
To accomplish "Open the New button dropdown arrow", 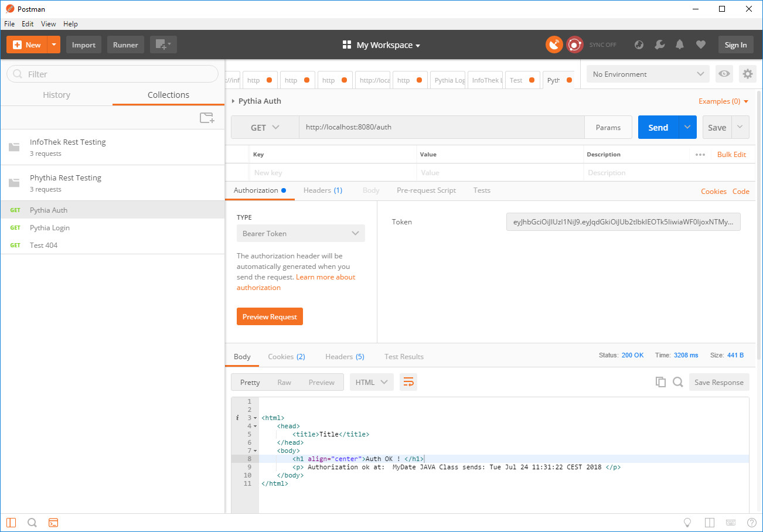I will tap(54, 45).
